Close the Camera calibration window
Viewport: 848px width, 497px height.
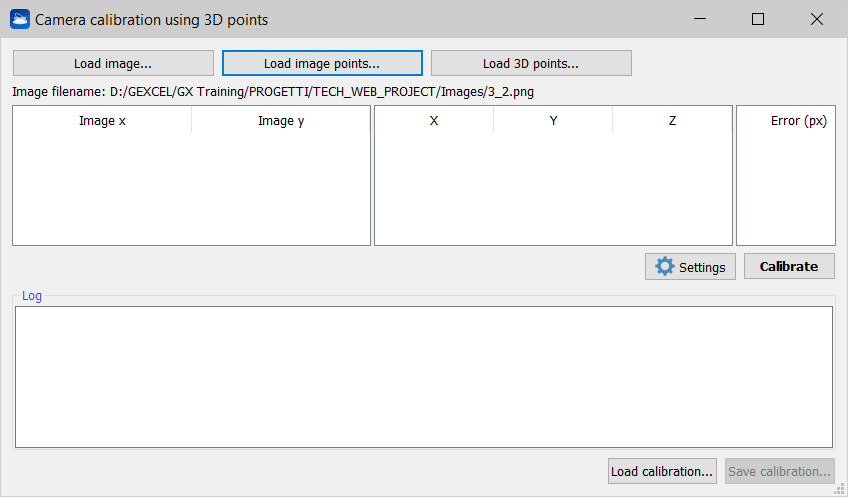(817, 19)
